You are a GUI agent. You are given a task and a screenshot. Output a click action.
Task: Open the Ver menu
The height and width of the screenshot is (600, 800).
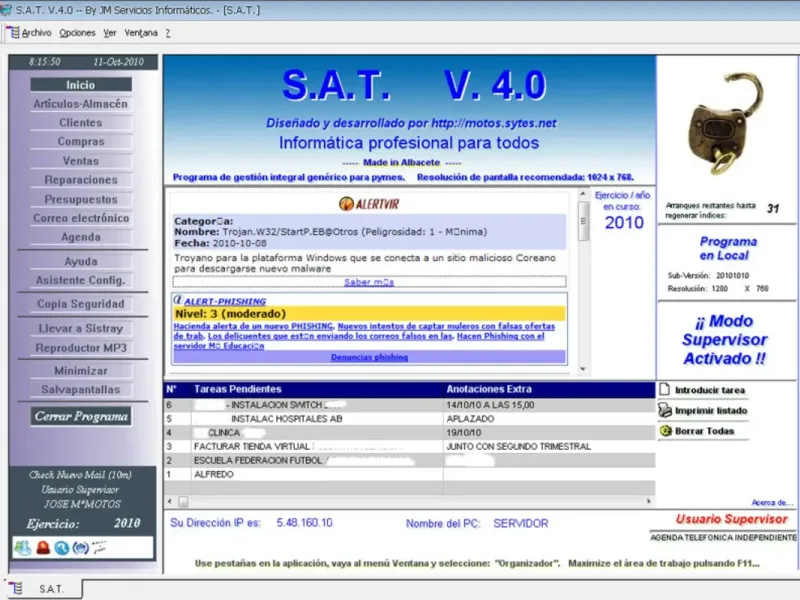pyautogui.click(x=110, y=33)
